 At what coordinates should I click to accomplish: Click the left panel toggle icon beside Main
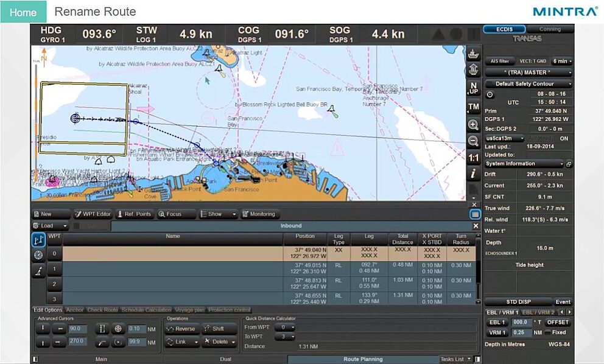[35, 359]
